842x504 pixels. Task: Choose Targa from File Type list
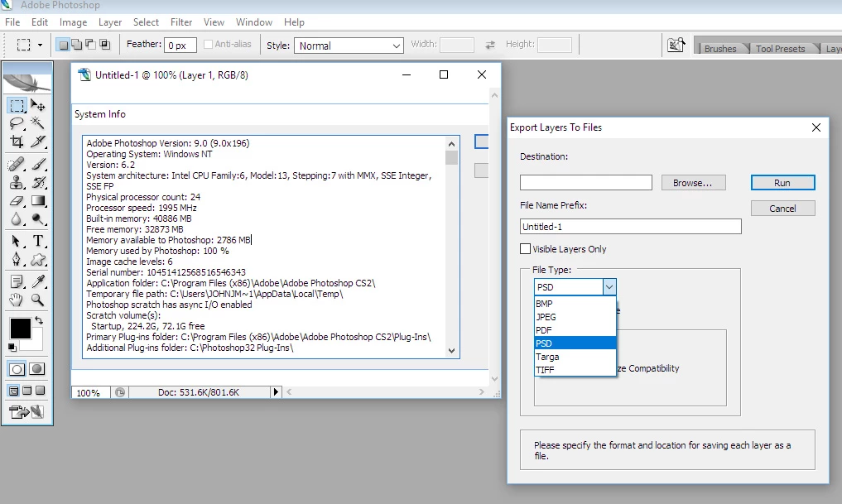575,357
